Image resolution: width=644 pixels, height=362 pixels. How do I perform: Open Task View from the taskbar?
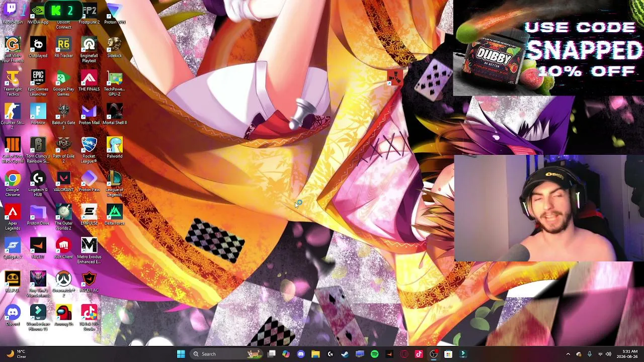click(x=272, y=354)
